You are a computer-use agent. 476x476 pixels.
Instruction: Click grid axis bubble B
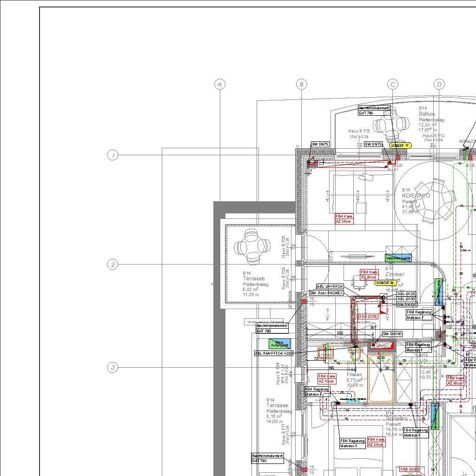(301, 85)
